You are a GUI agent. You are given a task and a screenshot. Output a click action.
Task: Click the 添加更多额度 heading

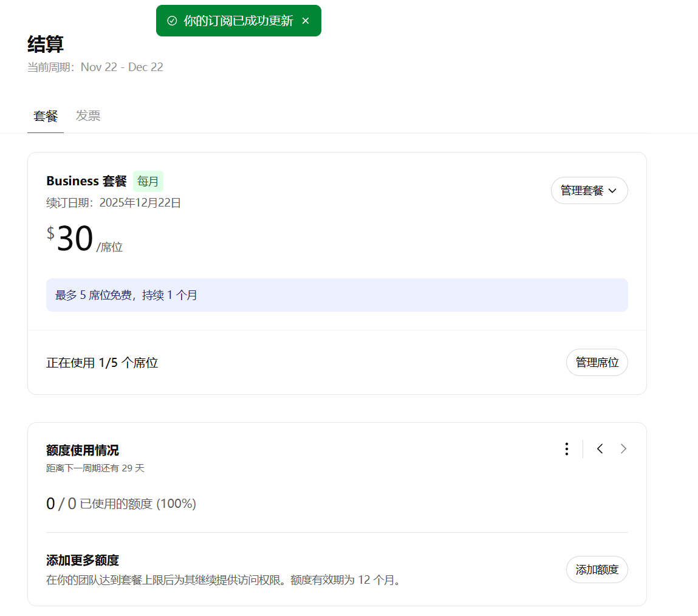point(83,560)
